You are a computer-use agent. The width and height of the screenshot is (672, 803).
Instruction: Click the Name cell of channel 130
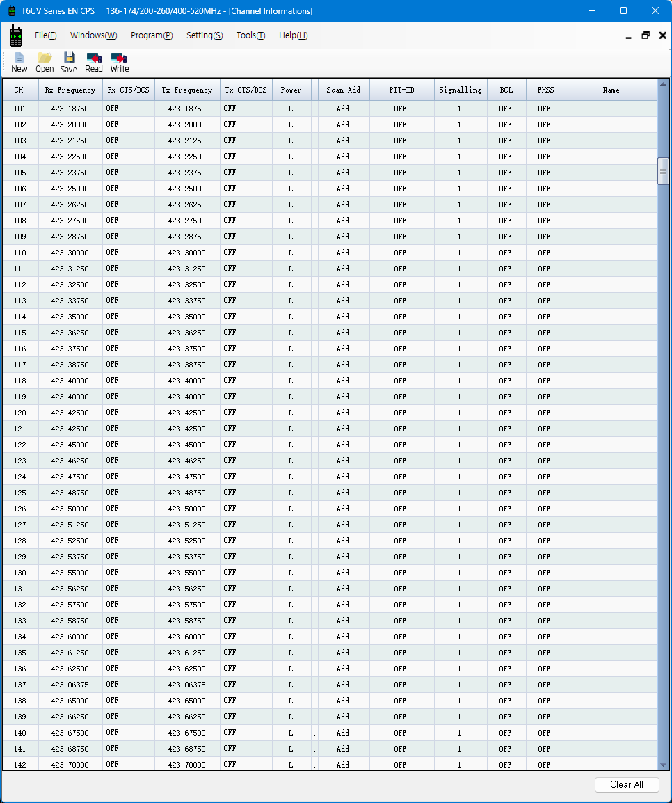click(611, 573)
